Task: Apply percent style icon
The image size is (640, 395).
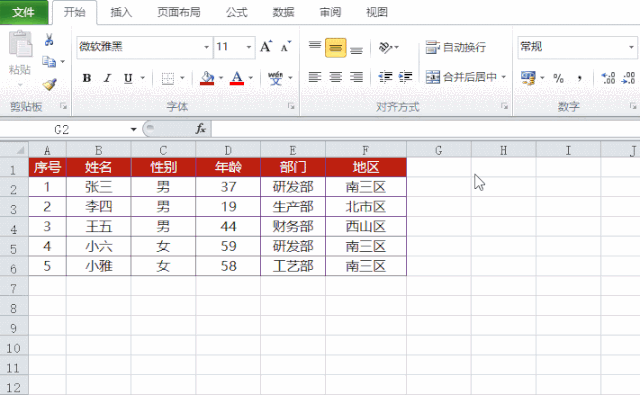Action: [x=558, y=78]
